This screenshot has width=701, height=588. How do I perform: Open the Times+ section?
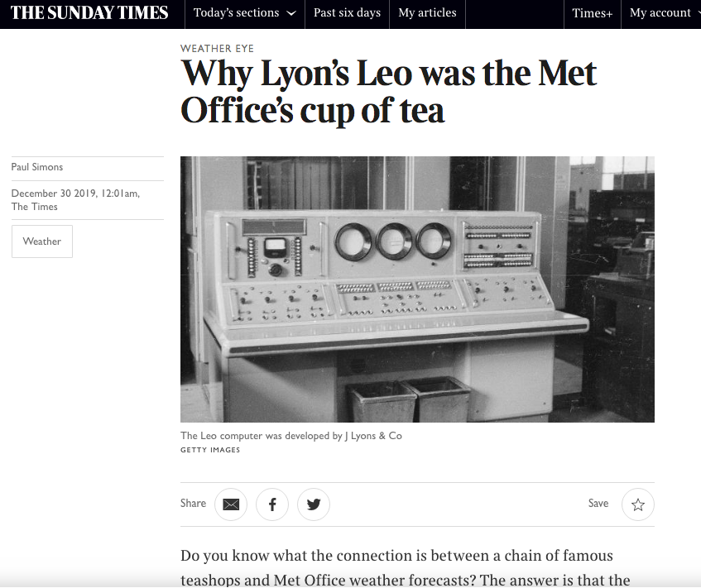[x=593, y=13]
